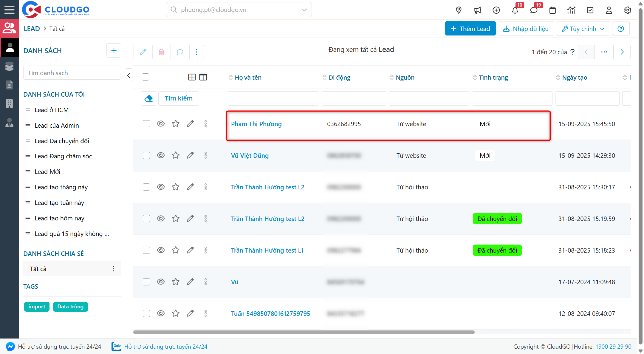Click the eraser clear-filter icon

click(148, 98)
